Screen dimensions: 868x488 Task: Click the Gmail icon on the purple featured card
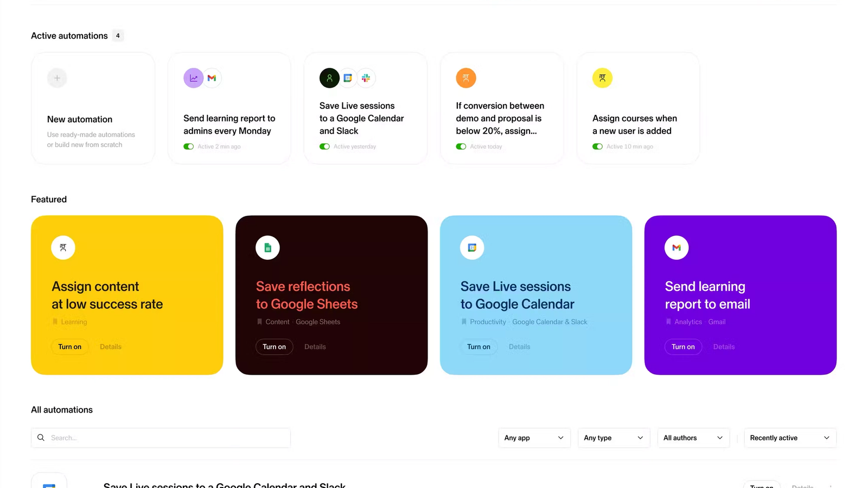point(676,248)
